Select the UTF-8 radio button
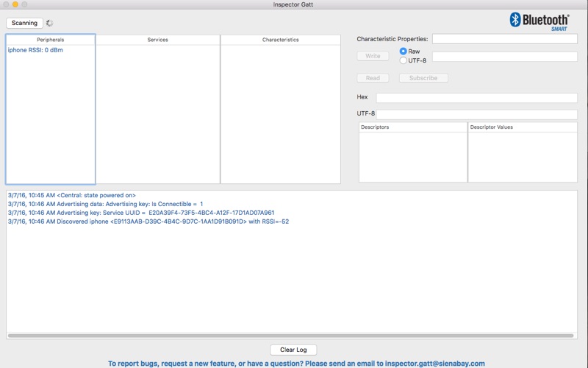The width and height of the screenshot is (588, 368). click(x=403, y=60)
